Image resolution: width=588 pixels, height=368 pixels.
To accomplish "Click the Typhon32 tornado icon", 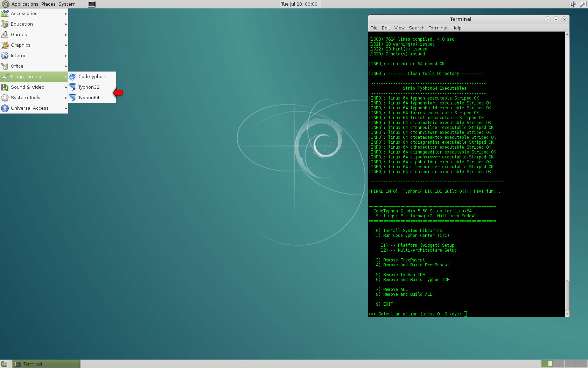I will [72, 87].
